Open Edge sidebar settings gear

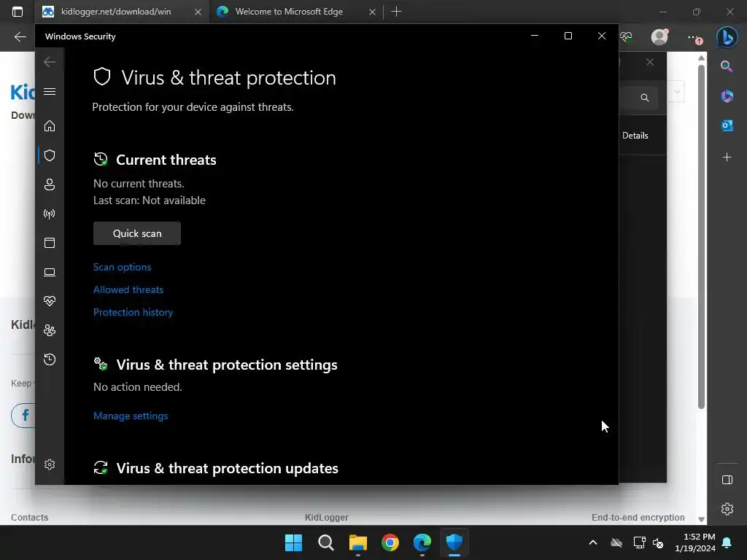point(727,508)
